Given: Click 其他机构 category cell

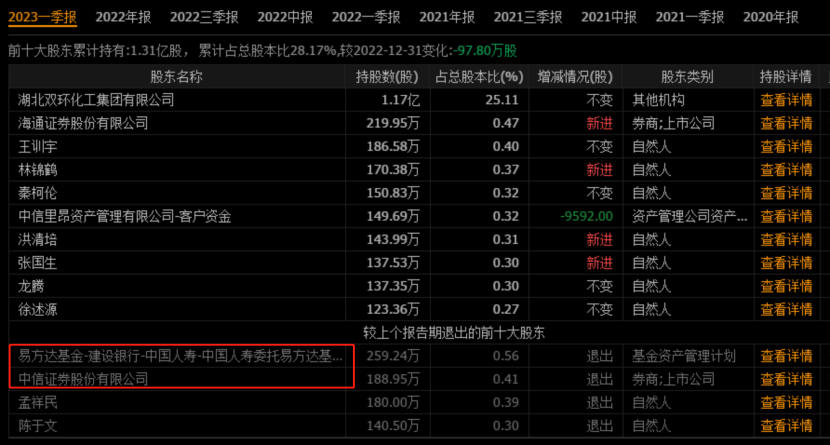Looking at the screenshot, I should (x=658, y=100).
